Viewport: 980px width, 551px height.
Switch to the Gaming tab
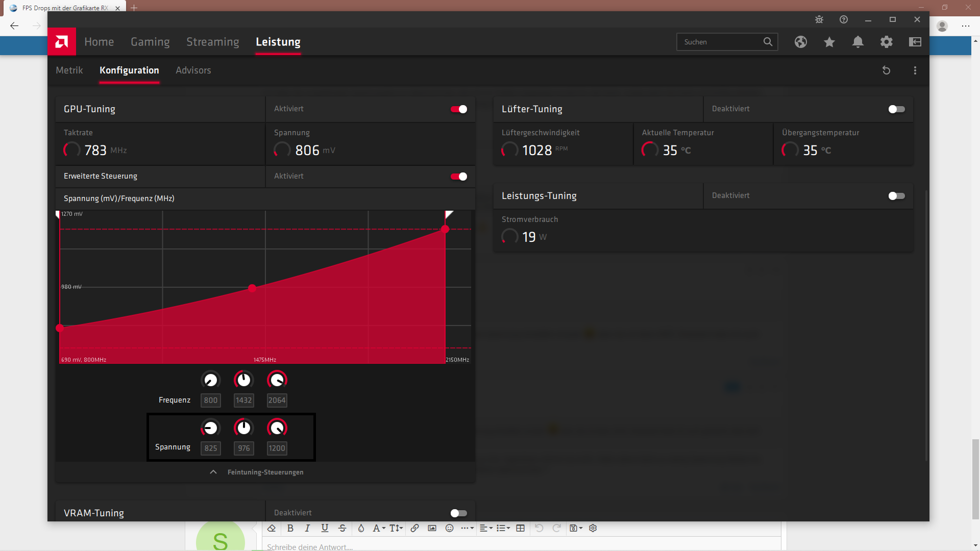(150, 42)
